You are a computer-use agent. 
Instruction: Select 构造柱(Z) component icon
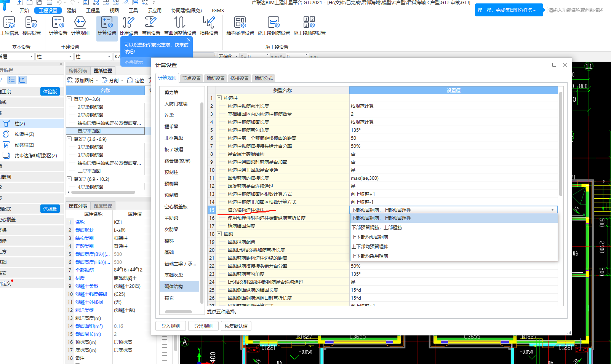6,134
